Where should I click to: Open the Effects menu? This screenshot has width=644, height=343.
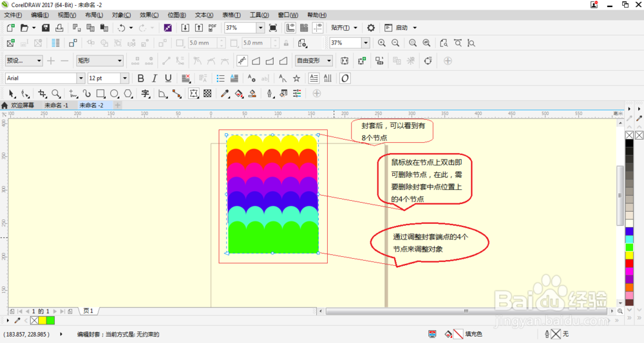pyautogui.click(x=149, y=15)
